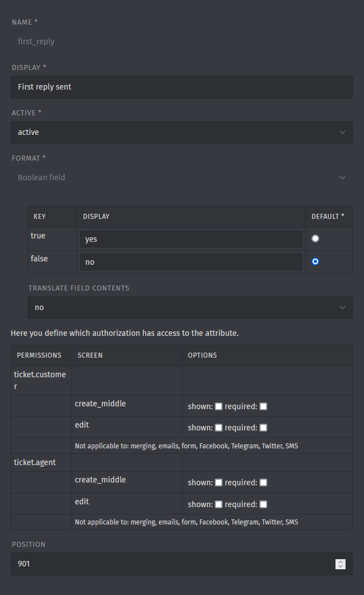Enable shown for agent edit screen
This screenshot has width=364, height=595.
[x=219, y=504]
